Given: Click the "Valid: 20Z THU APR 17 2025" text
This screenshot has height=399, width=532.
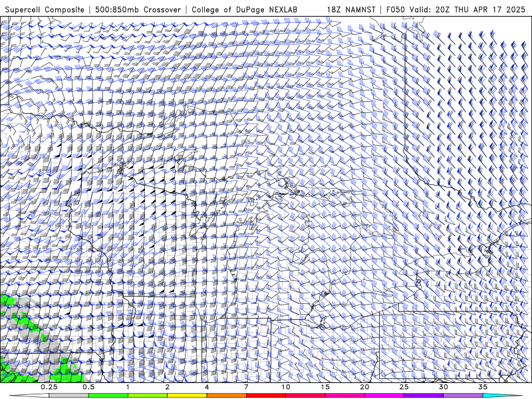Looking at the screenshot, I should pos(467,9).
